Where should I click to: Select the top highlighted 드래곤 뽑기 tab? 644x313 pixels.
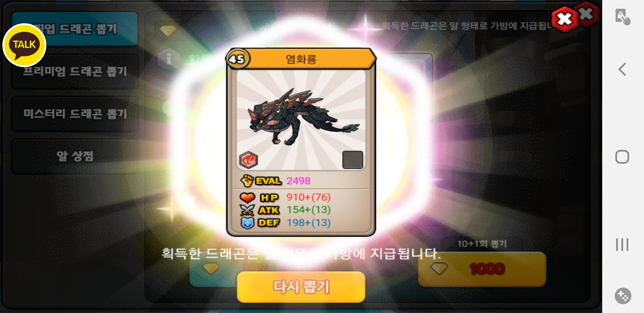click(x=75, y=29)
